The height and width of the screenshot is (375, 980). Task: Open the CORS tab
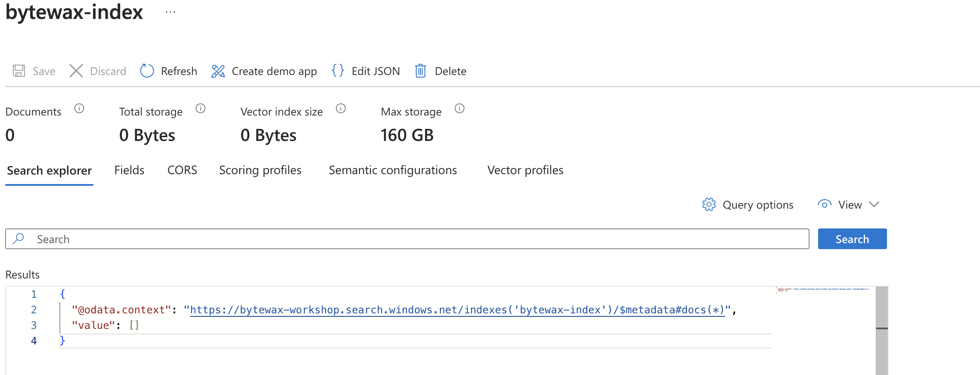[182, 170]
